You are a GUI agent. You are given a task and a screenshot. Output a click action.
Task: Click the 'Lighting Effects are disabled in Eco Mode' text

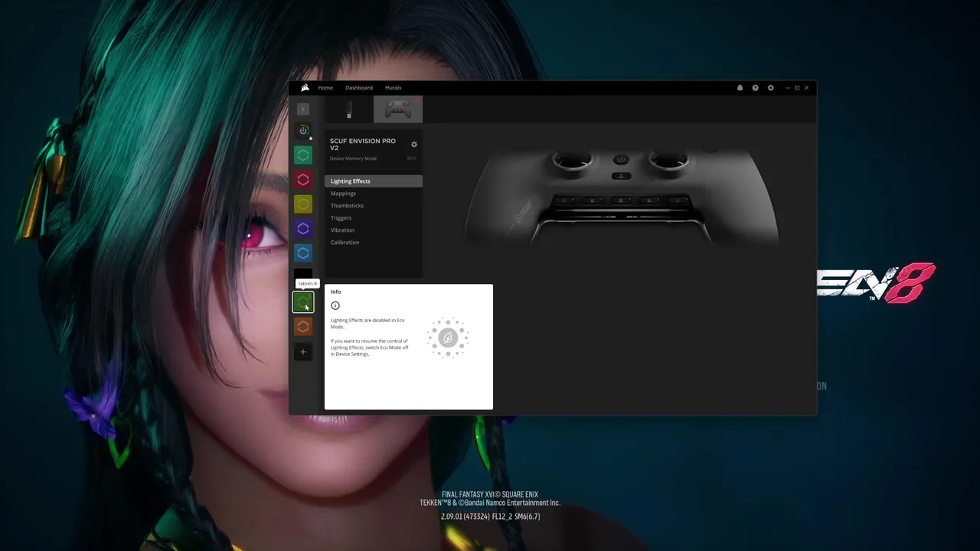pos(367,323)
